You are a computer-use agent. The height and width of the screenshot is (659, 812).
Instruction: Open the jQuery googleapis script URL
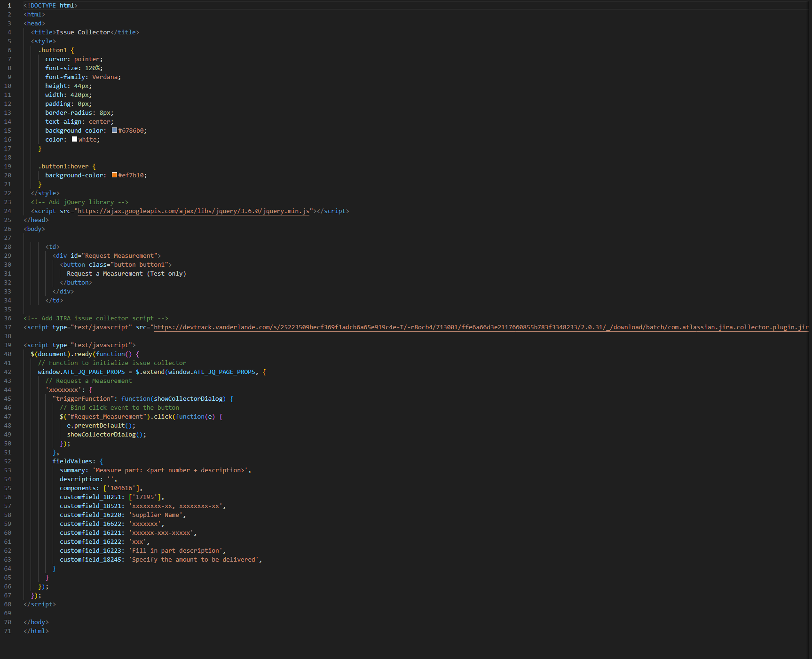pyautogui.click(x=194, y=211)
